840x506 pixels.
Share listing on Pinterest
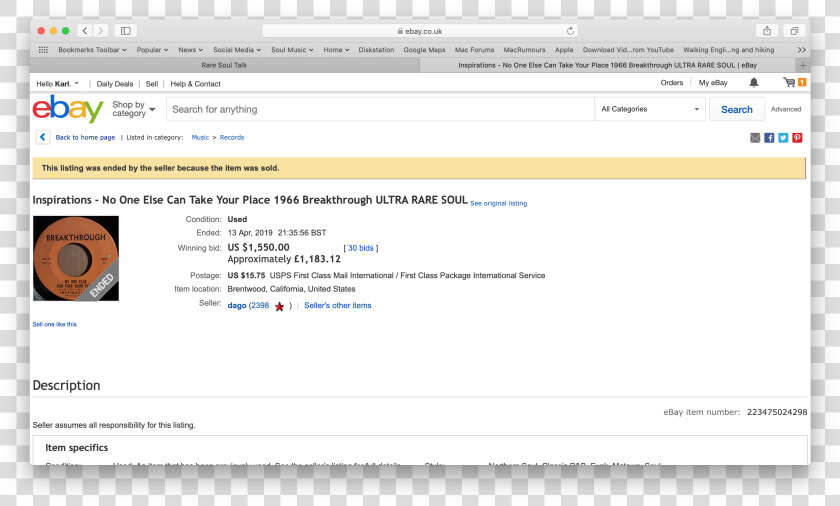[x=797, y=138]
